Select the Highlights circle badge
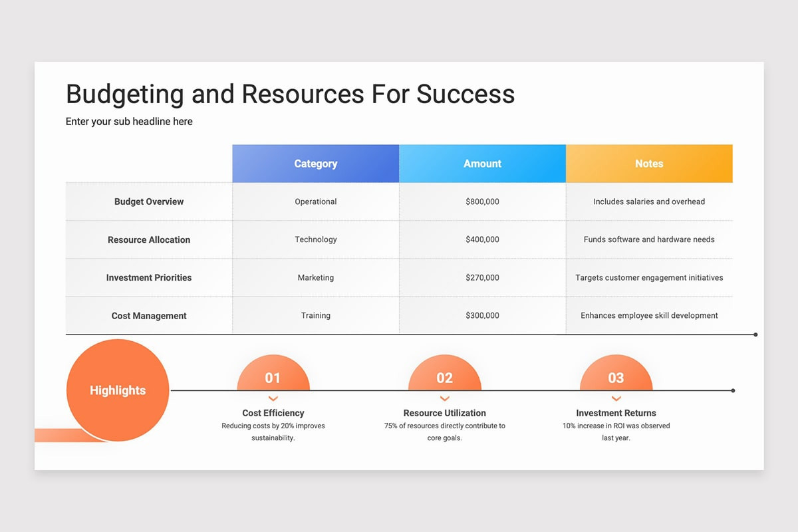The image size is (798, 532). 118,390
